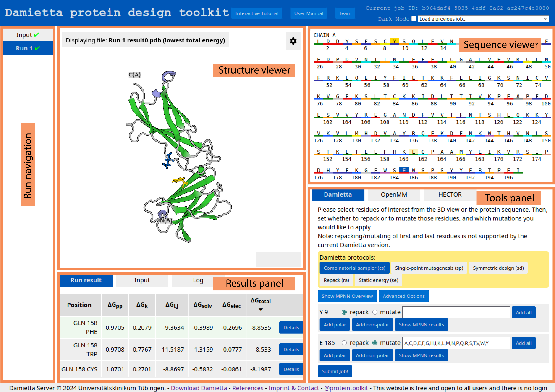Click residue L 161 in sequence viewer
The width and height of the screenshot is (555, 392).
(413, 152)
